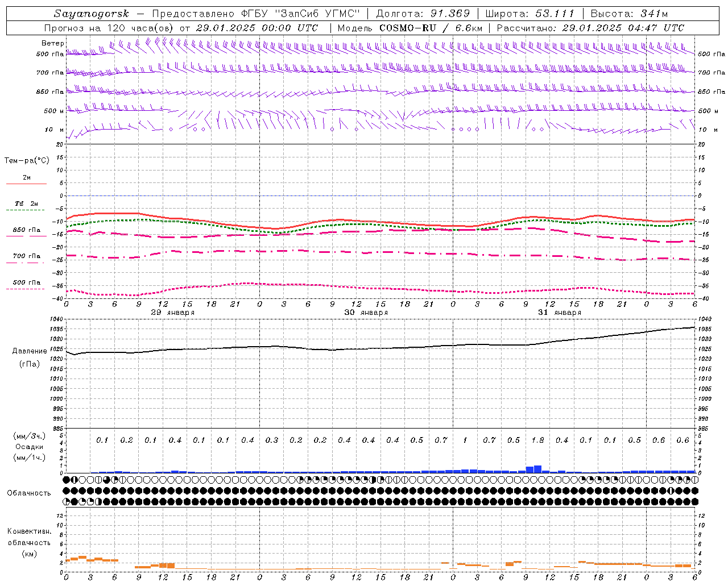Select the 'Давление' pressure panel label

pos(30,351)
